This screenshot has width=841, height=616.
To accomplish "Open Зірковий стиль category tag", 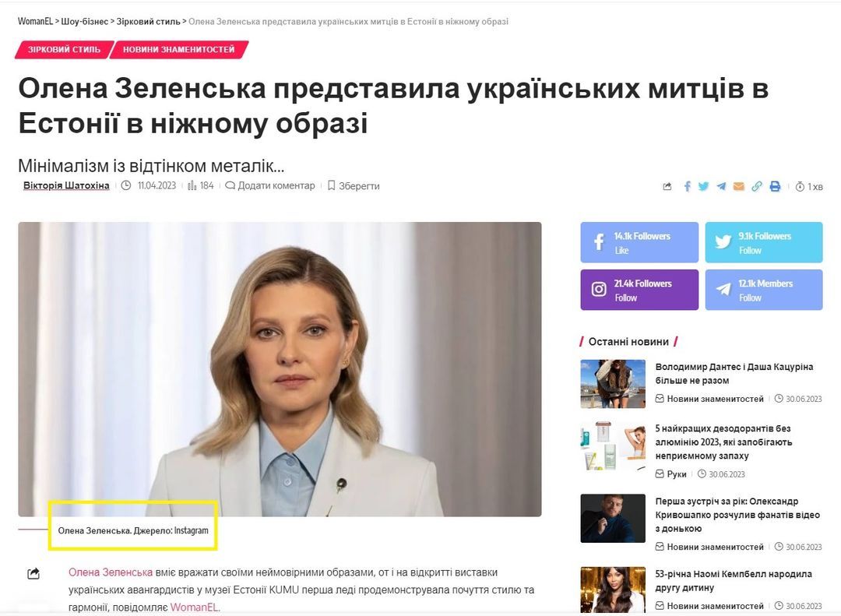I will coord(65,49).
